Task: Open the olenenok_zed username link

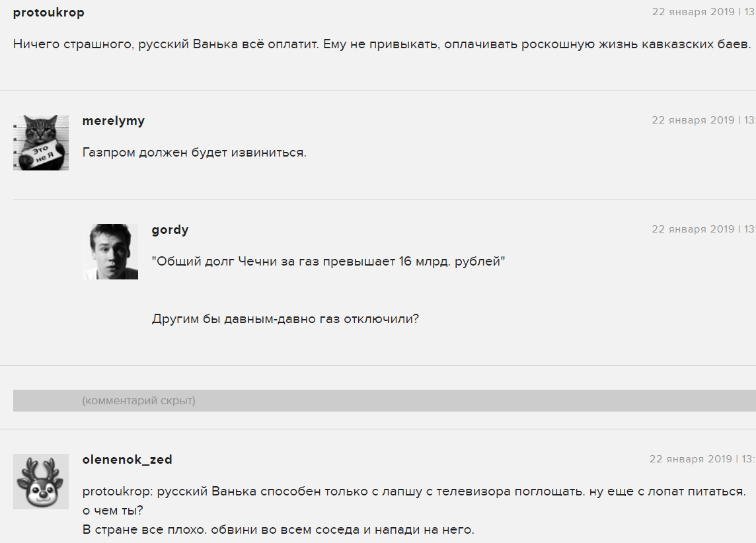Action: 128,460
